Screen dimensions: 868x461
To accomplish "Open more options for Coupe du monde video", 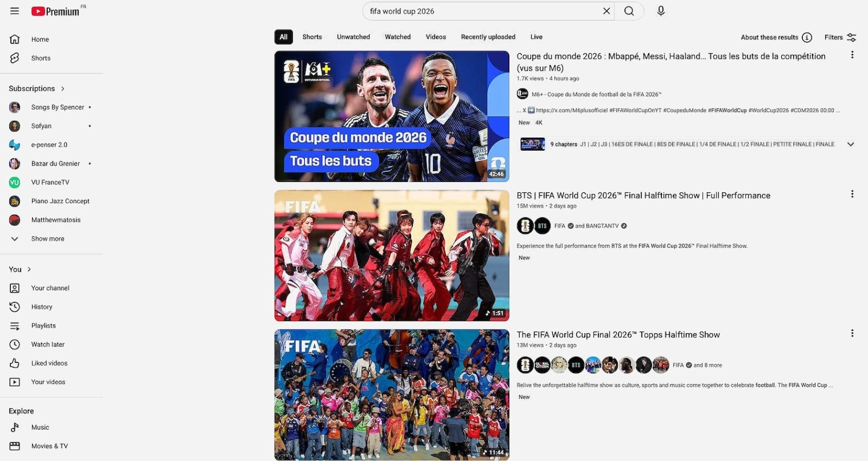I will pos(852,55).
